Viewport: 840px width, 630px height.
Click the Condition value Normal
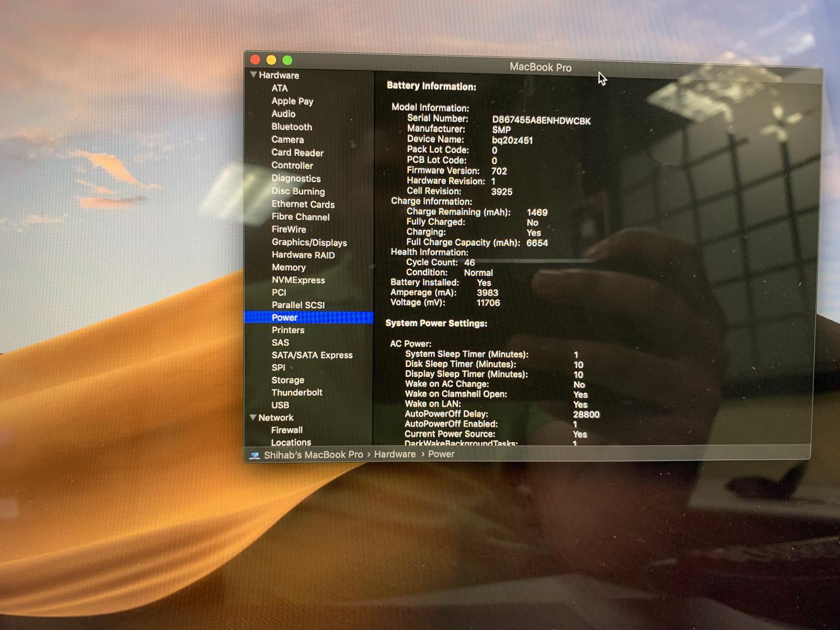[478, 272]
